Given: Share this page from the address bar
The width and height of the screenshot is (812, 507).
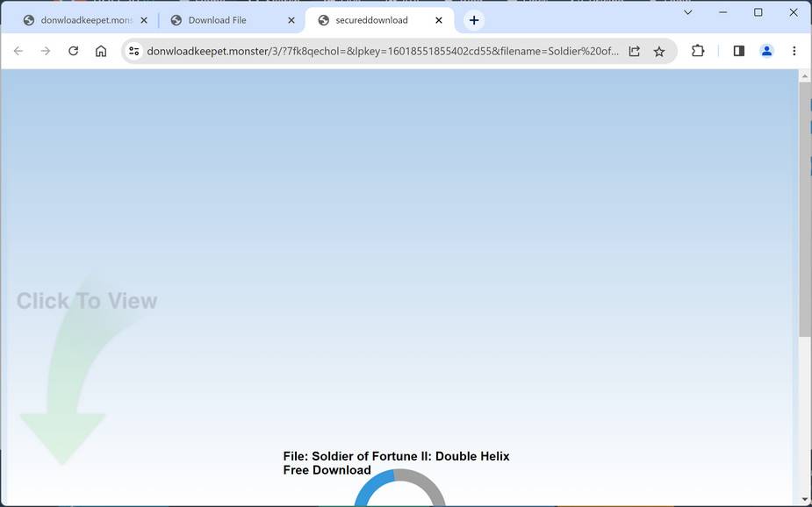Looking at the screenshot, I should (x=635, y=51).
